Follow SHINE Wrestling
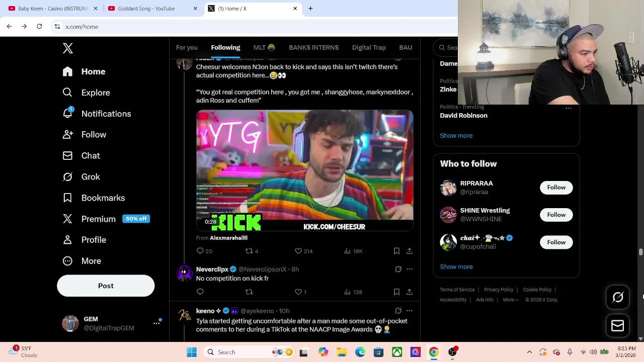 point(556,215)
